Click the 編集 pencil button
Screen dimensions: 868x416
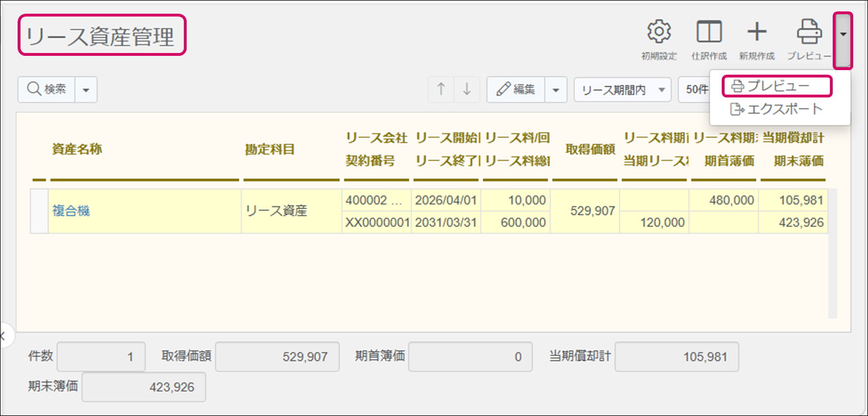click(x=516, y=89)
